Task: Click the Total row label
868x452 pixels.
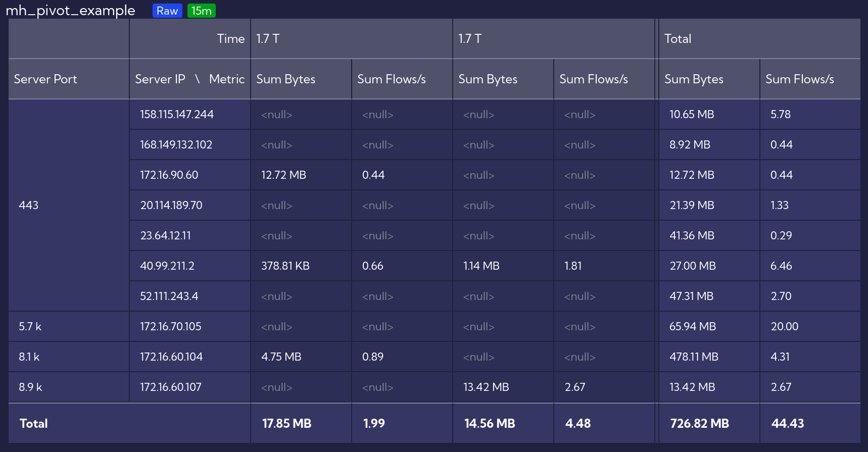Action: click(34, 424)
